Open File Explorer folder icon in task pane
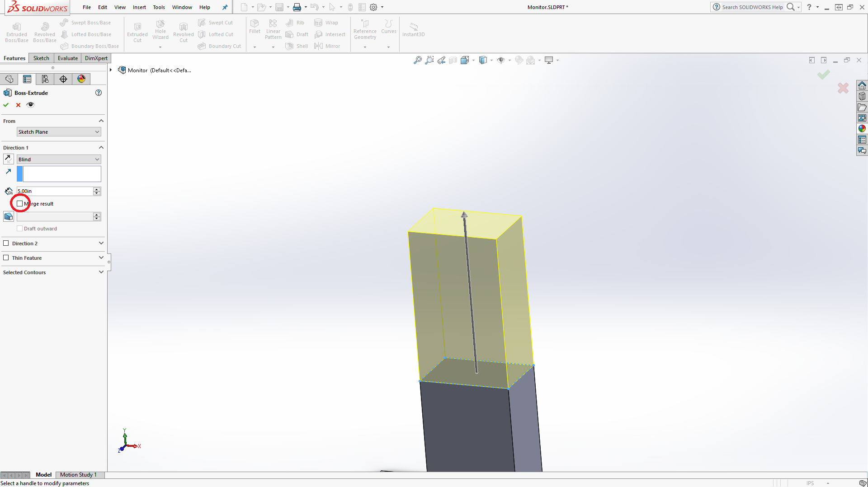 862,108
